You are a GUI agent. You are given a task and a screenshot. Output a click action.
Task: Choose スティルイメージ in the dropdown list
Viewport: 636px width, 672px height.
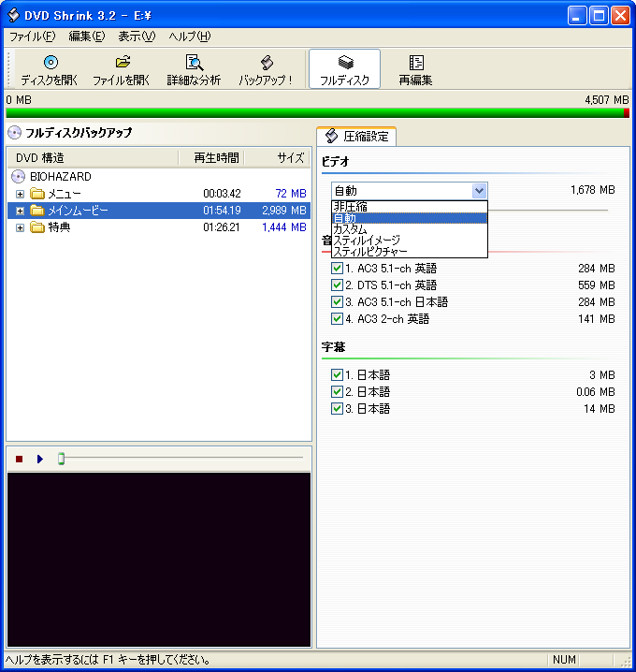click(410, 240)
